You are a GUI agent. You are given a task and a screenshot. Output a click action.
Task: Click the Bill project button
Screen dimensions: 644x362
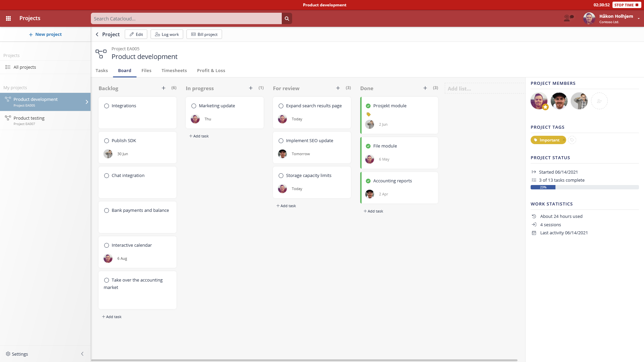pos(204,35)
